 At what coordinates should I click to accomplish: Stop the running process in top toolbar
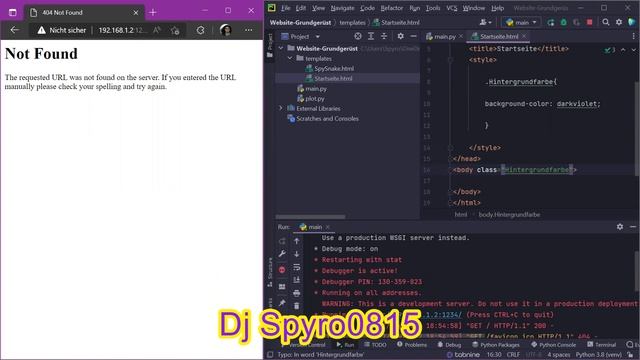[x=589, y=22]
